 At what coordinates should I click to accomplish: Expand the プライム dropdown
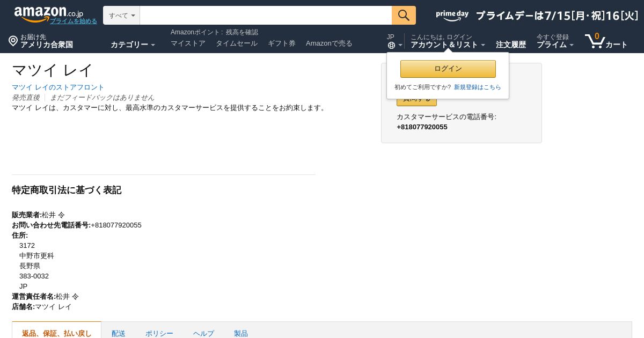(x=555, y=45)
